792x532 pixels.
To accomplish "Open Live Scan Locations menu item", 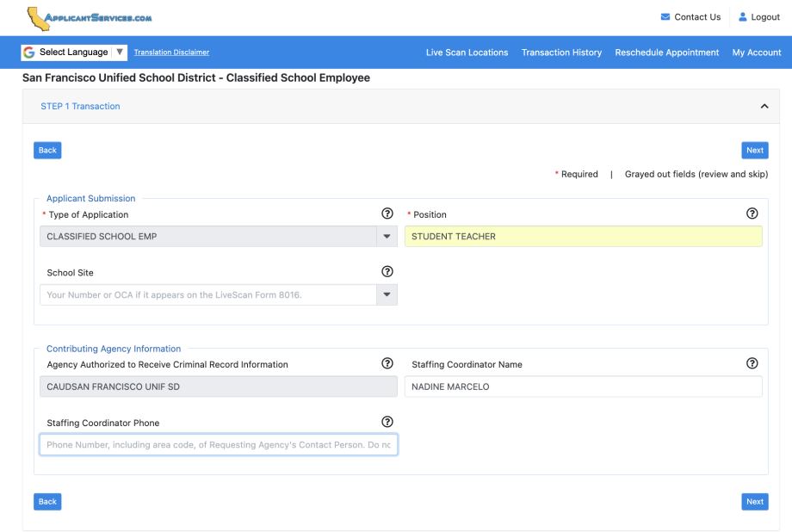I will 467,53.
